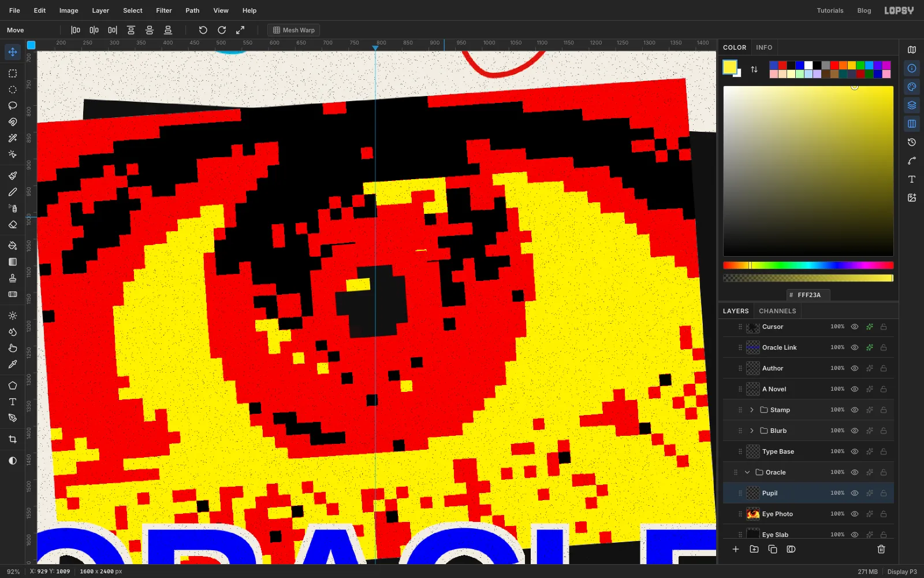Open the history panel icon

click(912, 142)
